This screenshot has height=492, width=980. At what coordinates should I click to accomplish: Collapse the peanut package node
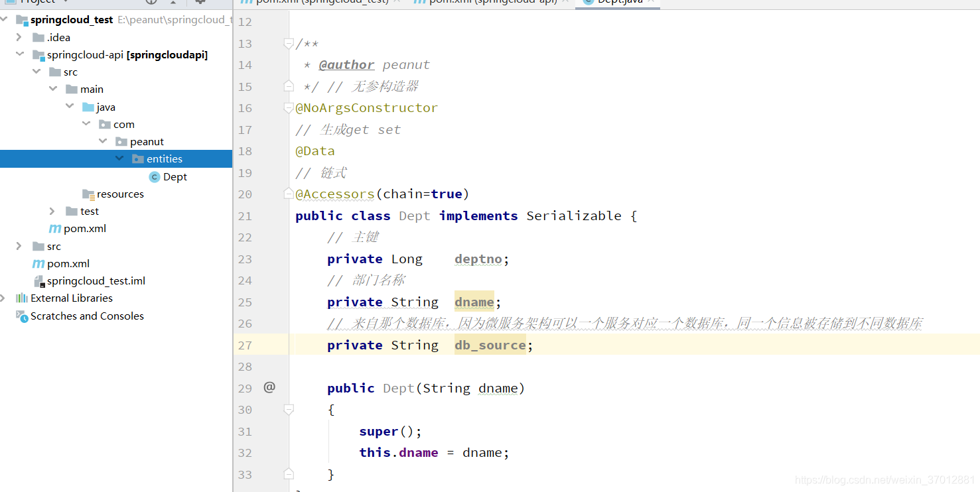(x=103, y=141)
